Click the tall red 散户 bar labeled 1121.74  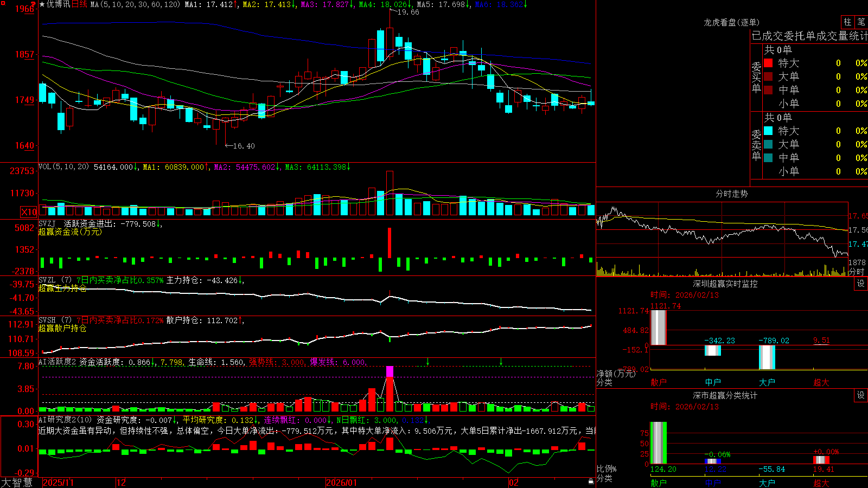point(658,328)
